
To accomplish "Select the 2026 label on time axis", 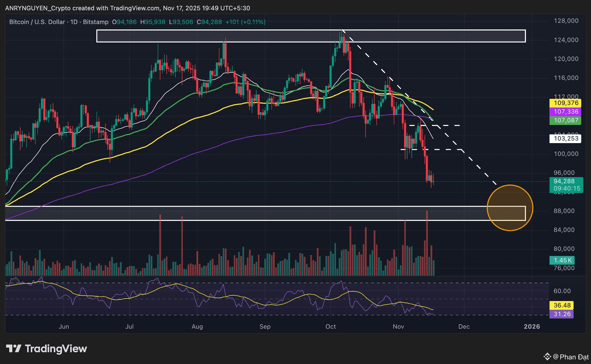I will click(532, 327).
